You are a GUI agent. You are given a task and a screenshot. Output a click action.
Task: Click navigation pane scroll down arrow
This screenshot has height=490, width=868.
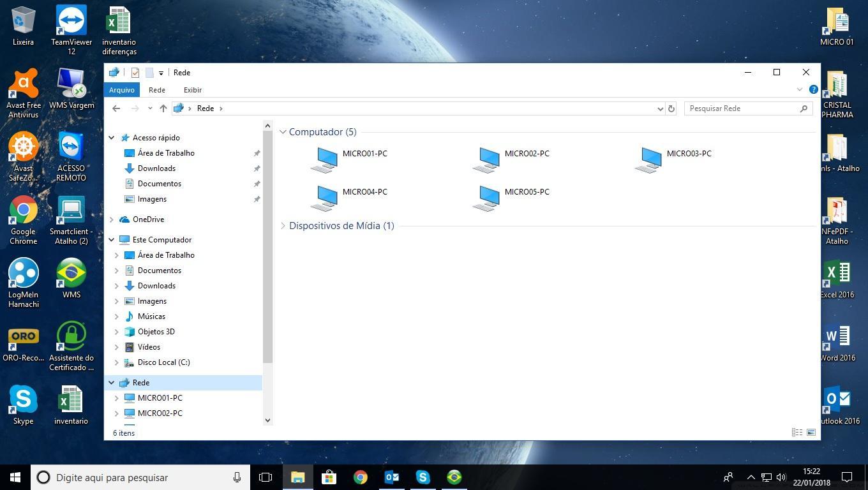point(267,420)
